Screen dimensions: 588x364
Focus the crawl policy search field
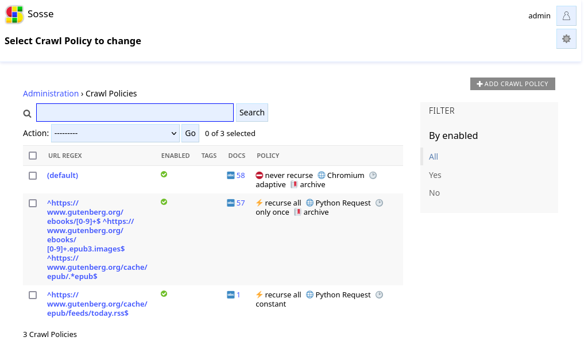coord(135,113)
